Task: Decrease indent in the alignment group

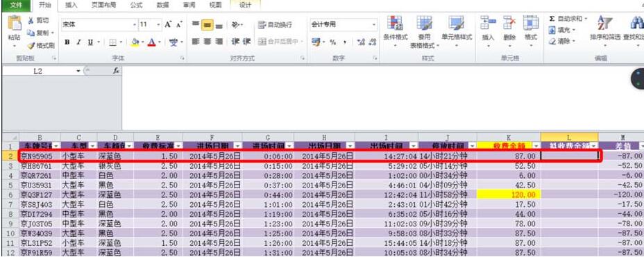Action: point(235,42)
